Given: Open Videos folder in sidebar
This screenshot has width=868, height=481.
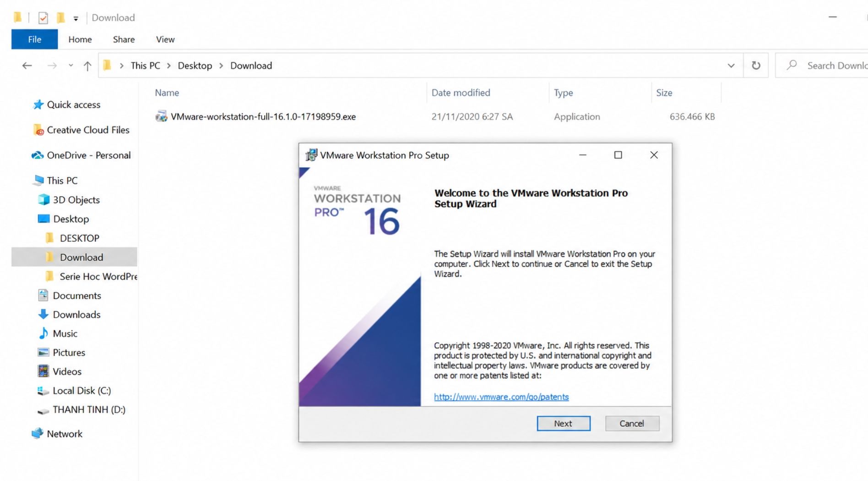Looking at the screenshot, I should [x=67, y=372].
